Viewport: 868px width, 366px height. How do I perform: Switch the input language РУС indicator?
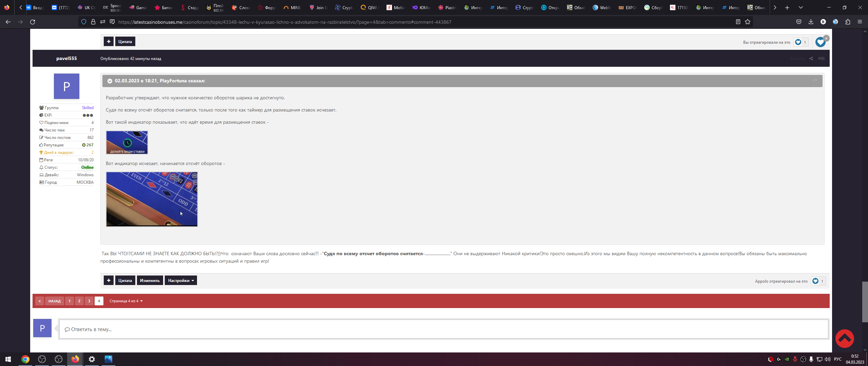(838, 359)
